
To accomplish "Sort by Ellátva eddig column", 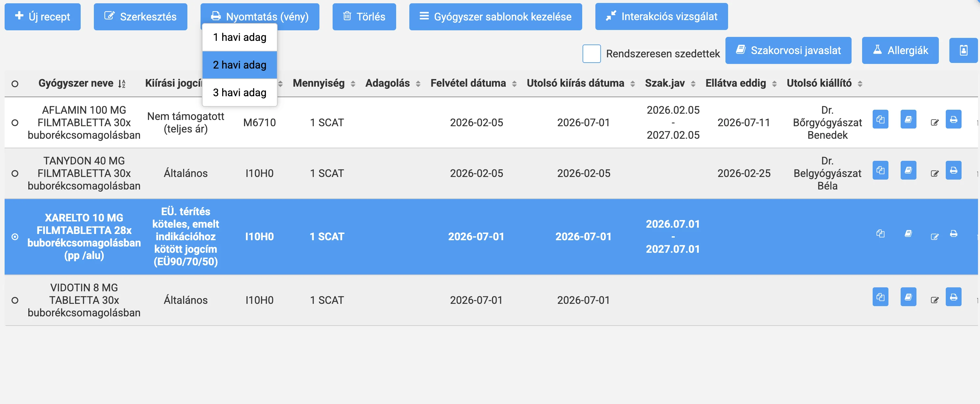I will pyautogui.click(x=741, y=83).
